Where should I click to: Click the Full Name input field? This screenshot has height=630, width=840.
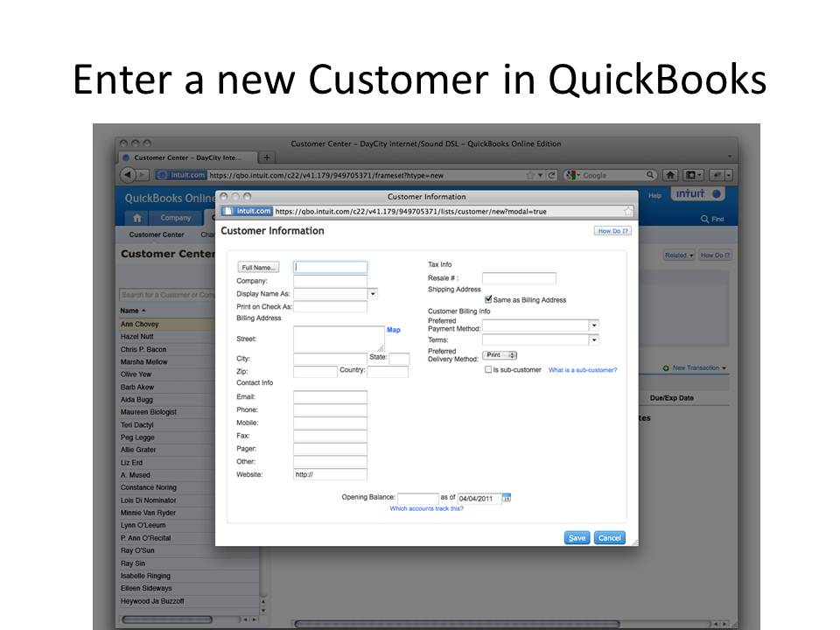click(x=330, y=268)
